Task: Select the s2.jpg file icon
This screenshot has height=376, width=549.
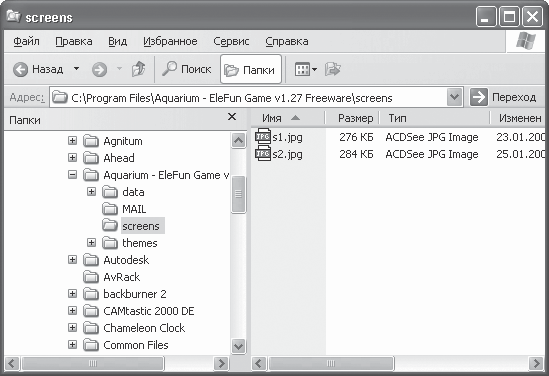Action: [x=263, y=154]
